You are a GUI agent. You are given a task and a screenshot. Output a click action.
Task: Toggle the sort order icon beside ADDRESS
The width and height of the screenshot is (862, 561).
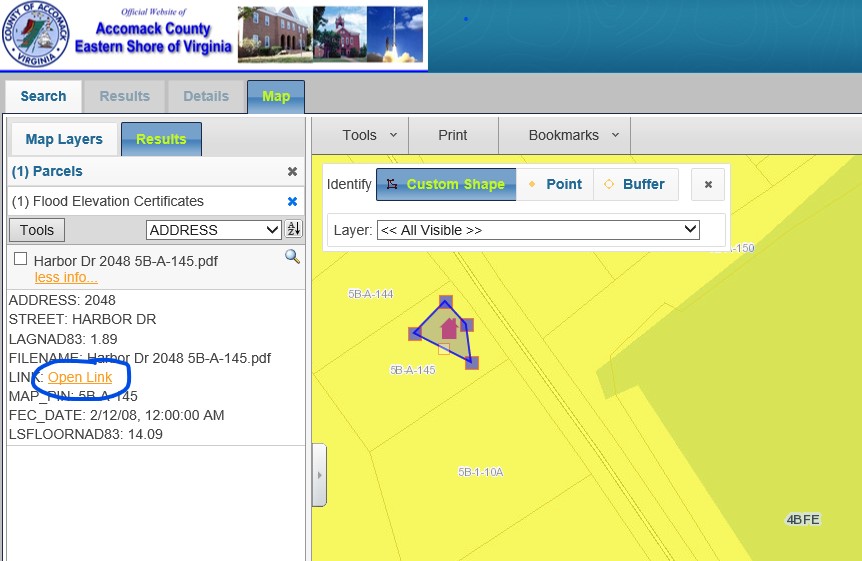tap(293, 230)
